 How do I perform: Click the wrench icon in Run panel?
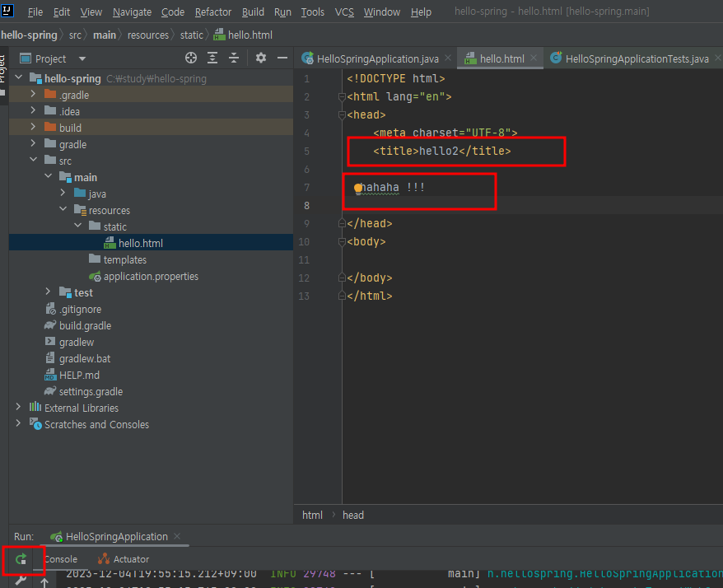tap(21, 581)
